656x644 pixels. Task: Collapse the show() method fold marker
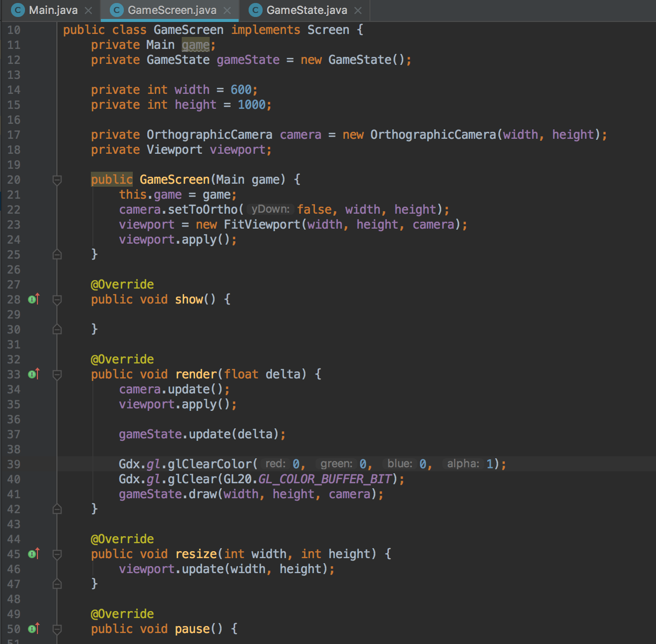(57, 300)
